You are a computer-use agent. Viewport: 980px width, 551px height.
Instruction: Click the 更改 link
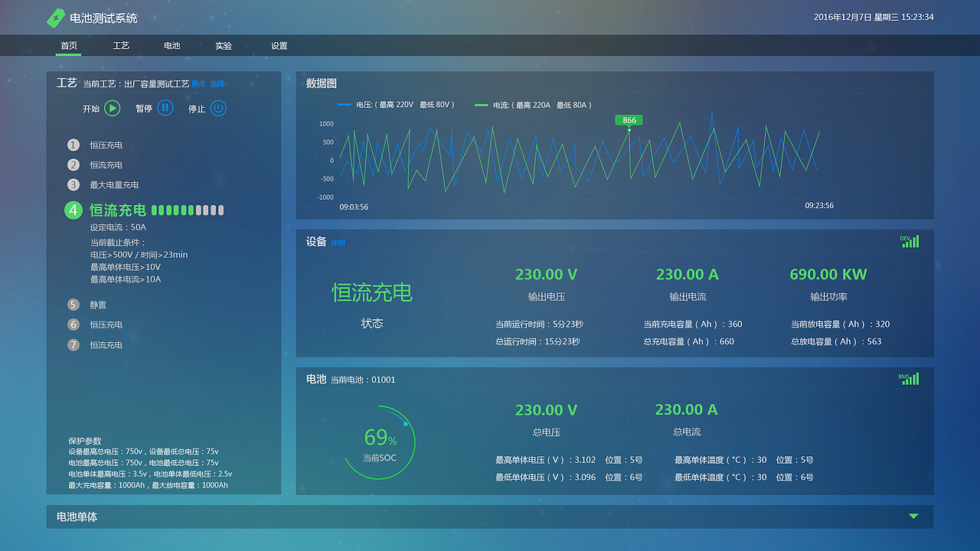199,84
